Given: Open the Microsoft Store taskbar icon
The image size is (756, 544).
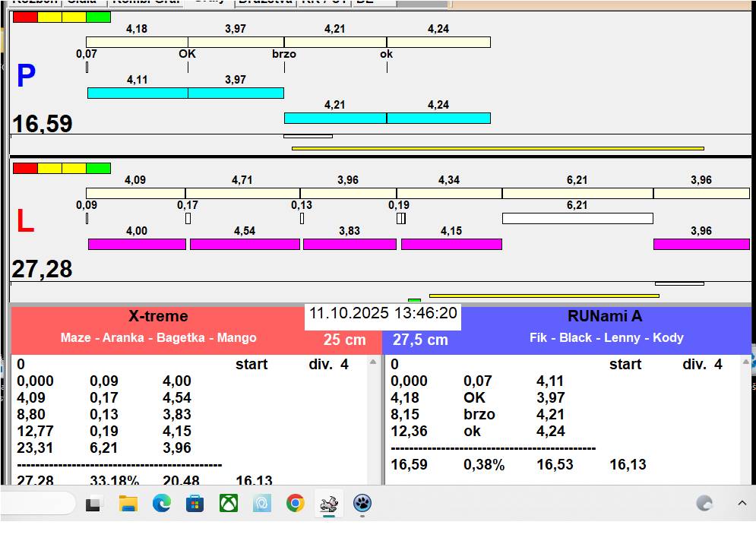Looking at the screenshot, I should point(195,503).
